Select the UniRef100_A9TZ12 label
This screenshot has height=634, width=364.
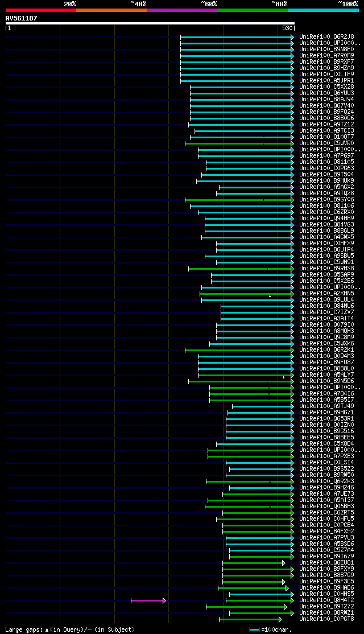click(326, 125)
